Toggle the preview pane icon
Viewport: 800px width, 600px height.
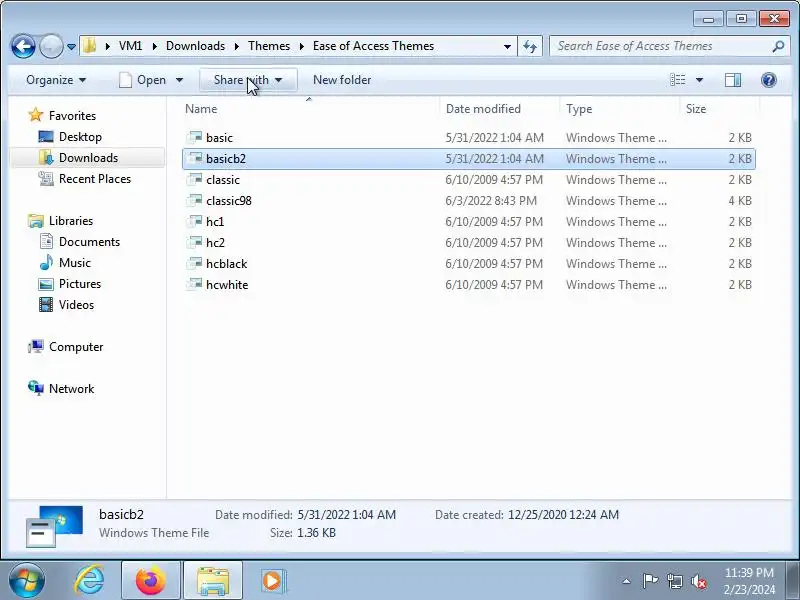pos(733,80)
